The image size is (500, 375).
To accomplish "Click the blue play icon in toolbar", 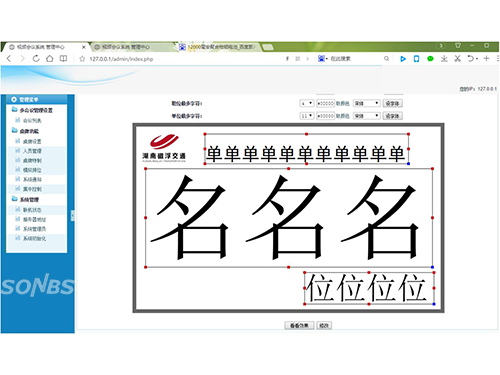I will click(x=403, y=59).
